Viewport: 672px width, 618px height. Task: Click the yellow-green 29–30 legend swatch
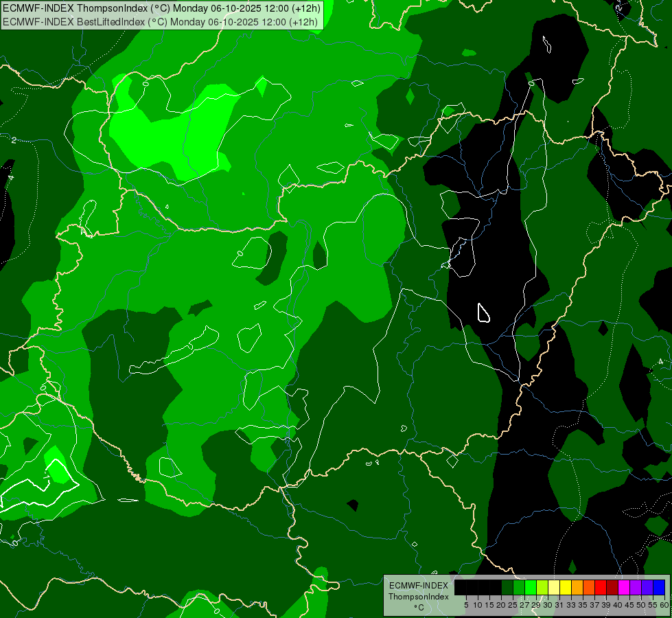click(542, 587)
